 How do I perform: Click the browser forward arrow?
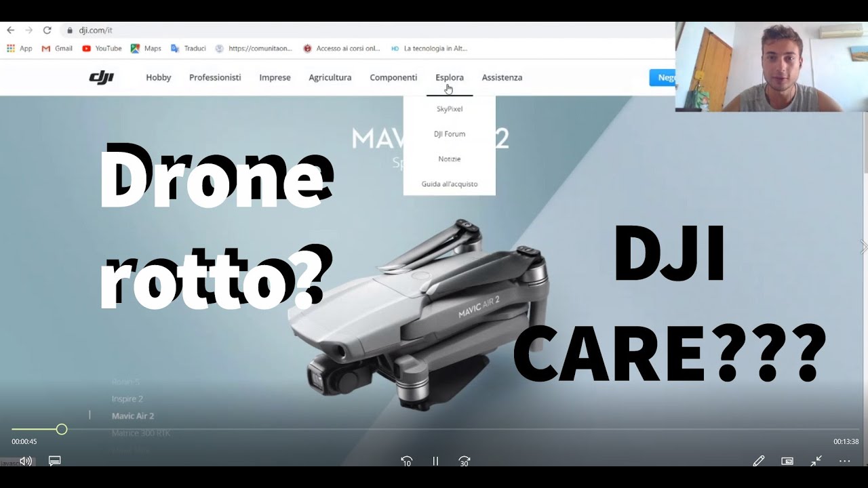pos(28,30)
